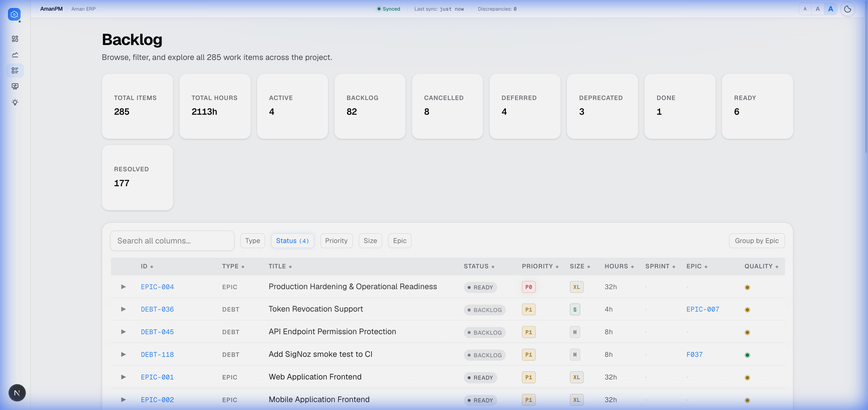Viewport: 868px width, 410px height.
Task: Open the monitor presentation icon in sidebar
Action: click(x=15, y=86)
